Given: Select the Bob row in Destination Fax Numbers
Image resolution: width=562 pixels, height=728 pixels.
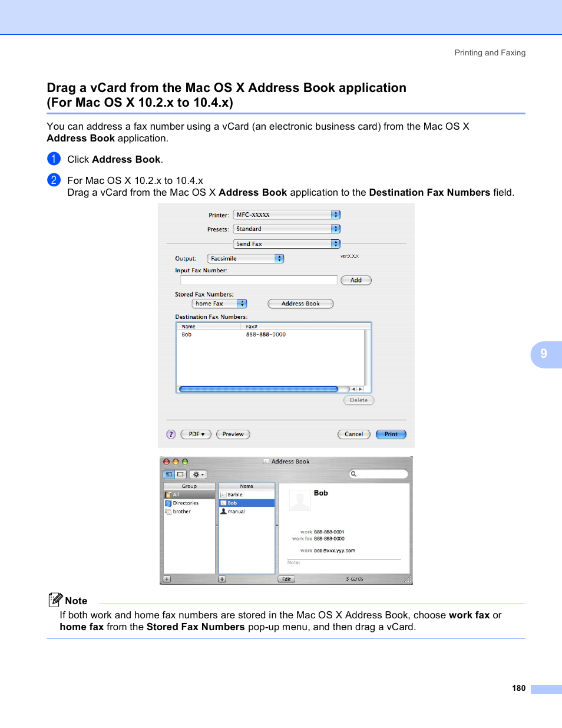Looking at the screenshot, I should click(271, 334).
